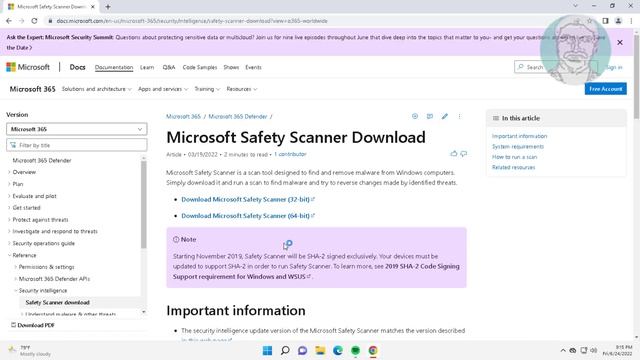Show hidden system tray icons
Viewport: 640px width, 360px height.
563,350
